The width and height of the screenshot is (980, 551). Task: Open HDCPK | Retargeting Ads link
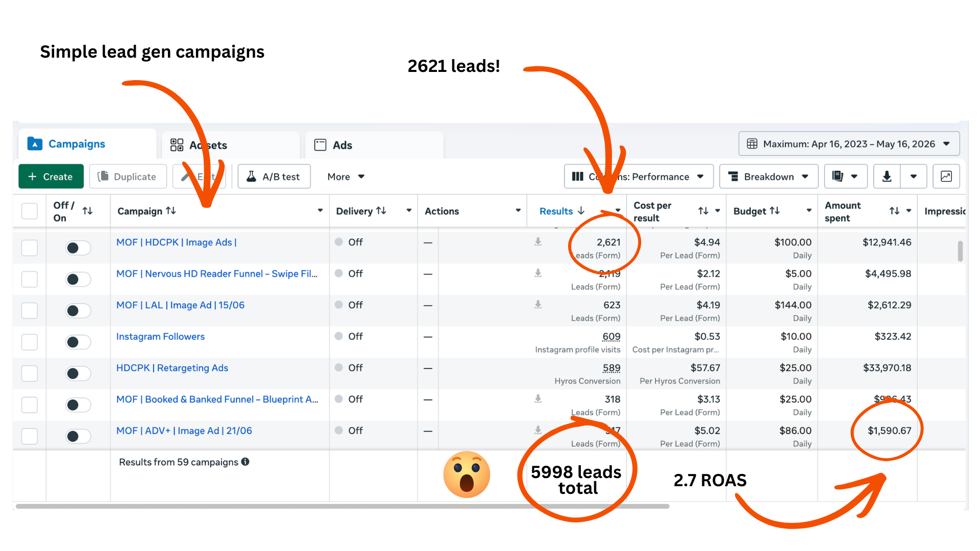[x=172, y=368]
